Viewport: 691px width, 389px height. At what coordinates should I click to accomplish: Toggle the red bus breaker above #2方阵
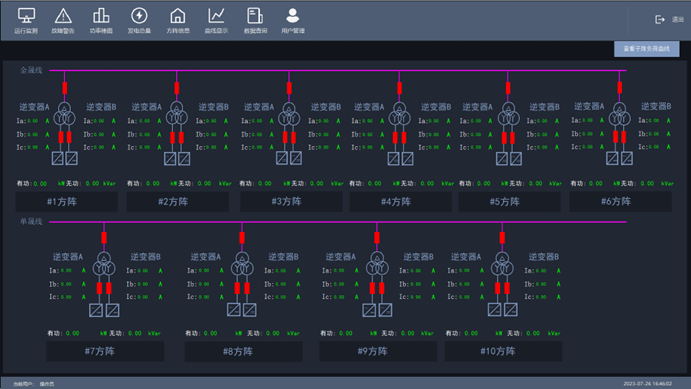[177, 88]
